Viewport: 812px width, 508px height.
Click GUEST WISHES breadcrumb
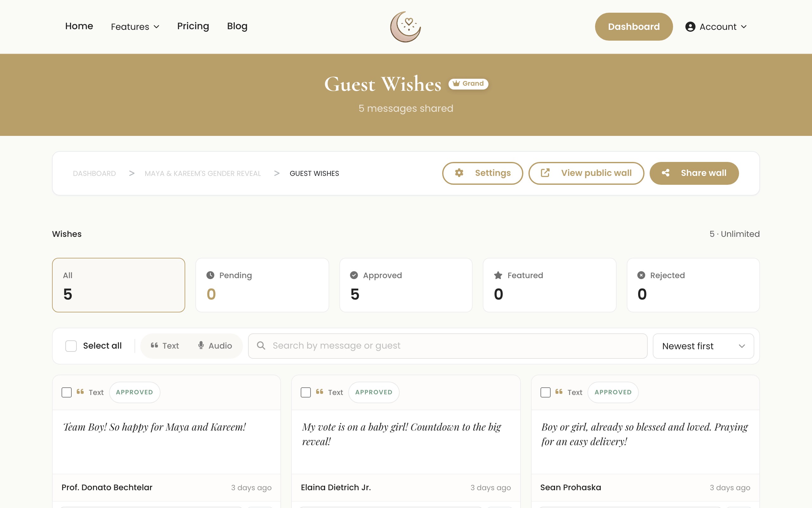[x=314, y=173]
